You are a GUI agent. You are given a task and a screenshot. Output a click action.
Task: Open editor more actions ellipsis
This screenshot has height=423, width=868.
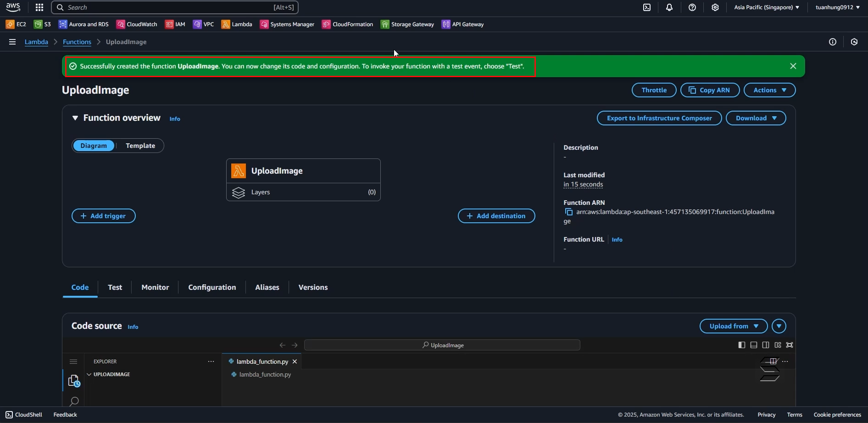click(785, 361)
